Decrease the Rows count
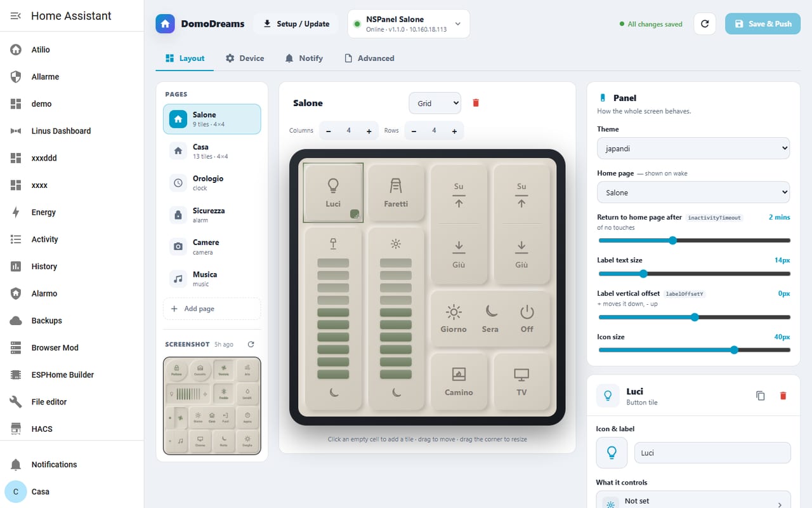812x508 pixels. [x=414, y=131]
